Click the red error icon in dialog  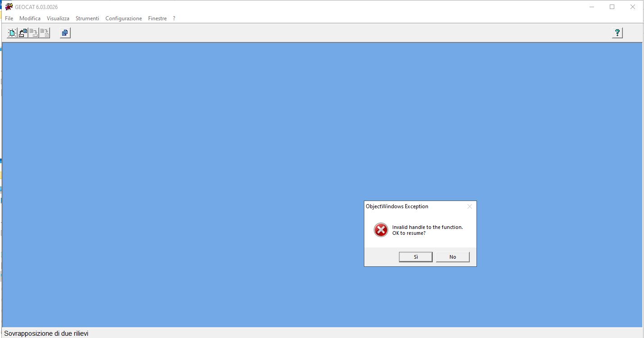click(381, 230)
